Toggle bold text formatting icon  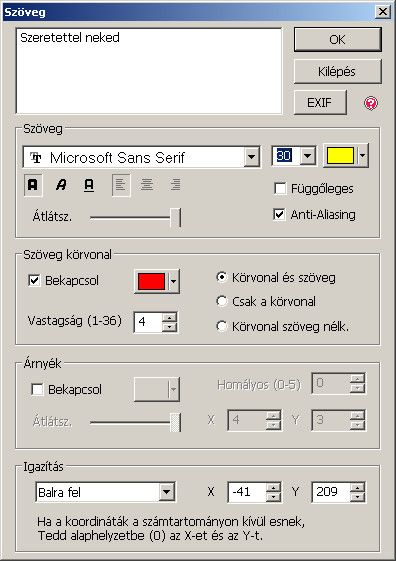pyautogui.click(x=33, y=185)
